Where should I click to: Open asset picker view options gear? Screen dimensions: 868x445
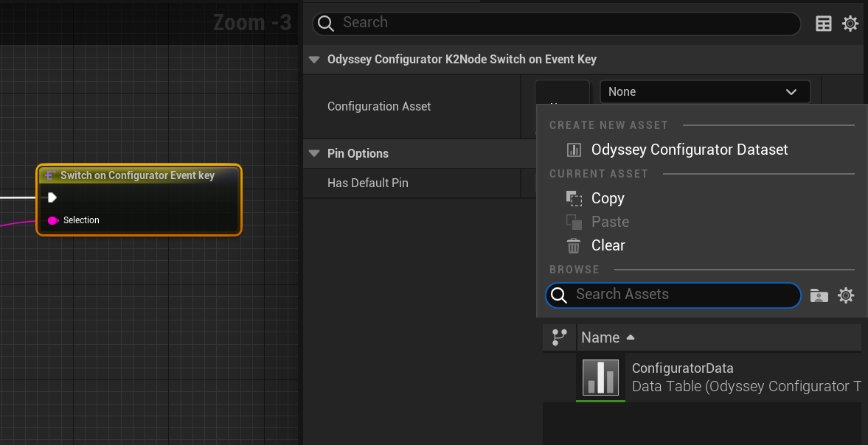click(x=846, y=295)
